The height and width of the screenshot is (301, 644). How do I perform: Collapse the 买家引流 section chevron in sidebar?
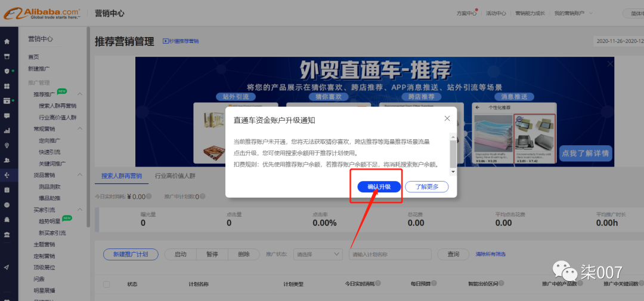80,210
